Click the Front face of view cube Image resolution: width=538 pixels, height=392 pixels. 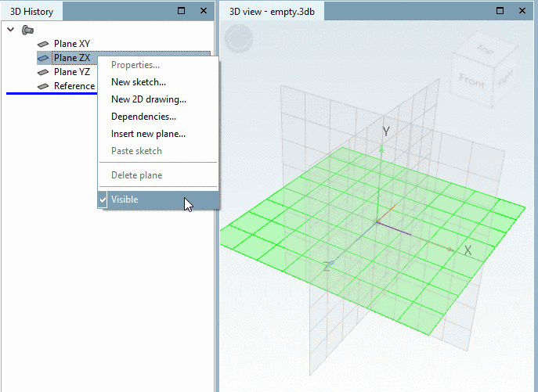[472, 81]
